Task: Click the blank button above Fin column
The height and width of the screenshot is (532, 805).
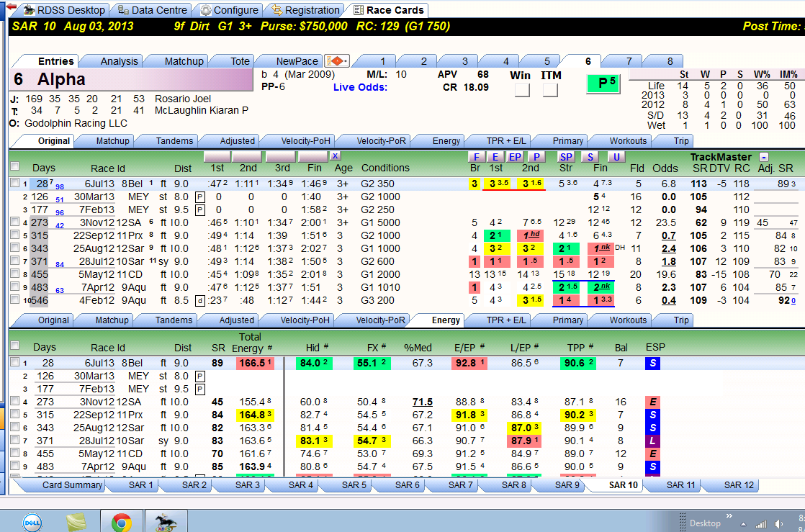Action: [313, 156]
